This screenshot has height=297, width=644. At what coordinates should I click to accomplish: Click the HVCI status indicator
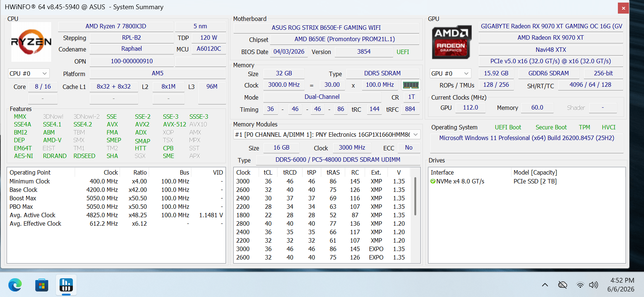coord(609,127)
